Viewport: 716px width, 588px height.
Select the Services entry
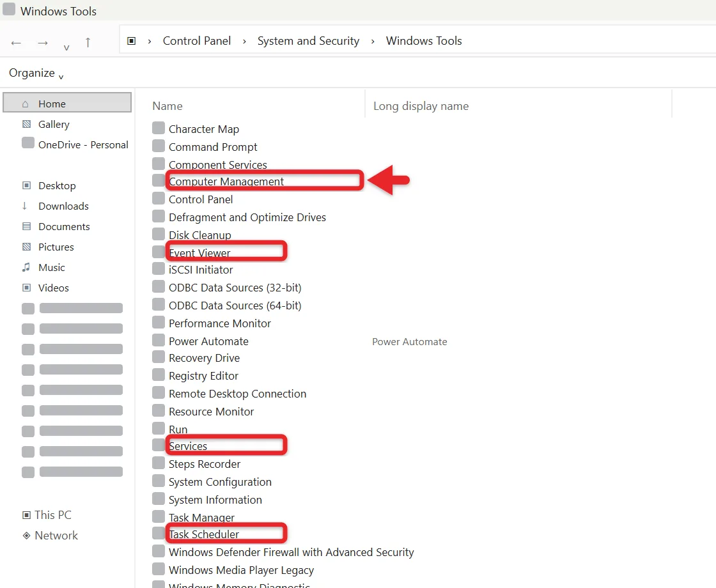(x=188, y=446)
